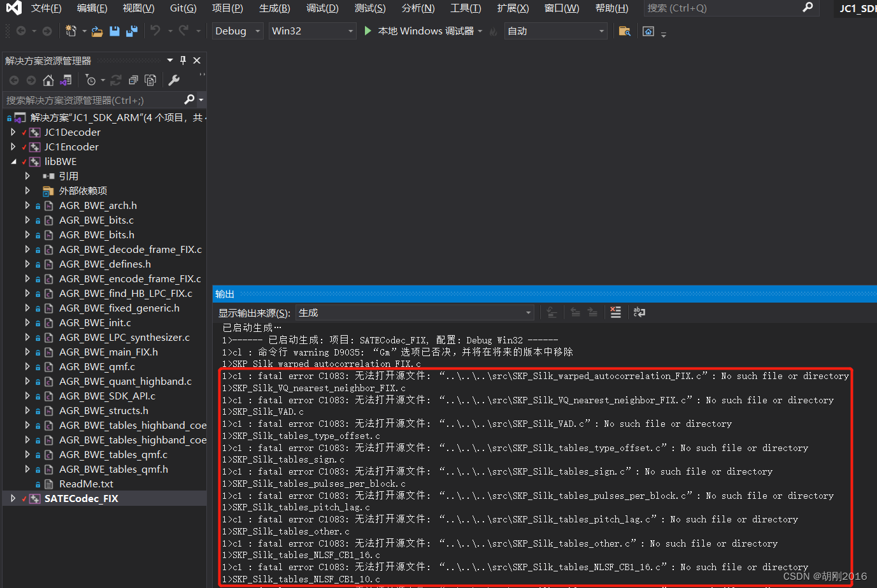This screenshot has height=588, width=877.
Task: Open the Git(G) menu
Action: 183,8
